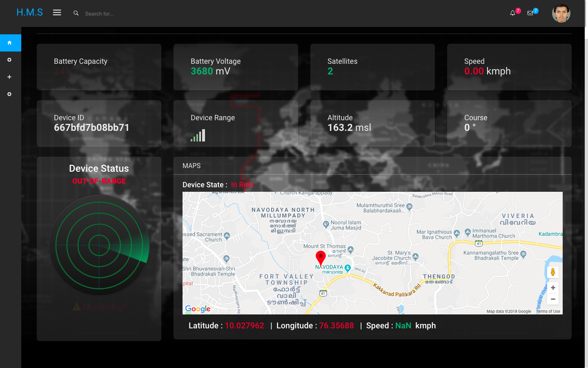
Task: Select the Home icon in sidebar
Action: tap(9, 43)
